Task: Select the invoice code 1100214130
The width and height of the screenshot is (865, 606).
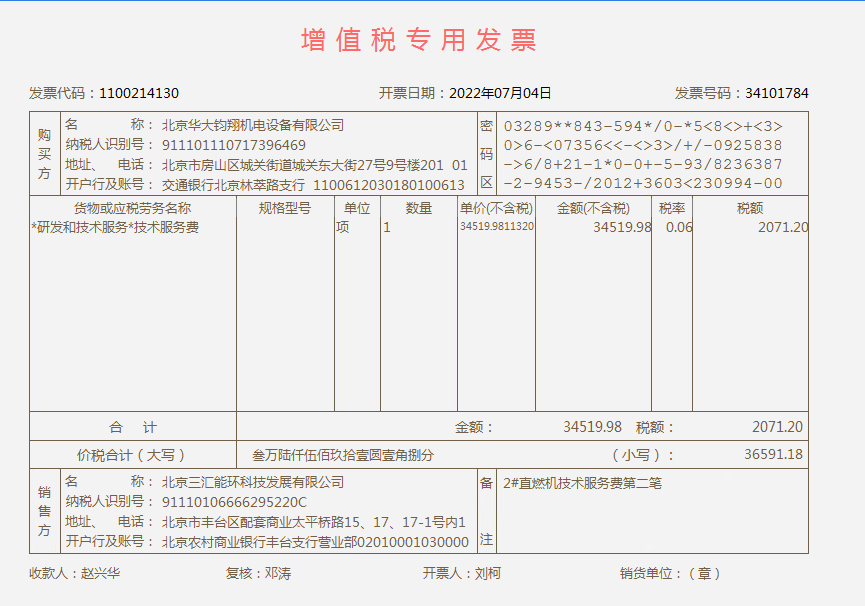Action: click(x=139, y=93)
